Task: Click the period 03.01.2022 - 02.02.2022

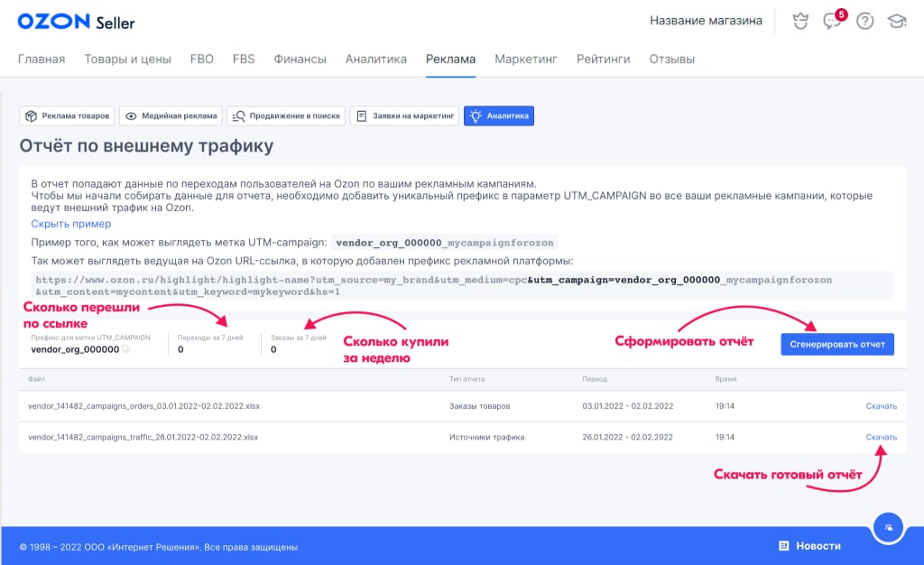Action: [x=628, y=406]
